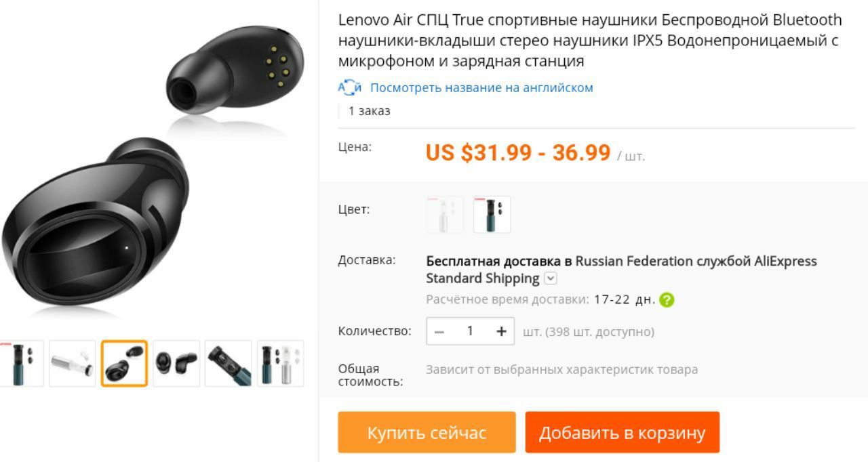Expand the AliExpress Standard Shipping dropdown arrow

coord(551,278)
